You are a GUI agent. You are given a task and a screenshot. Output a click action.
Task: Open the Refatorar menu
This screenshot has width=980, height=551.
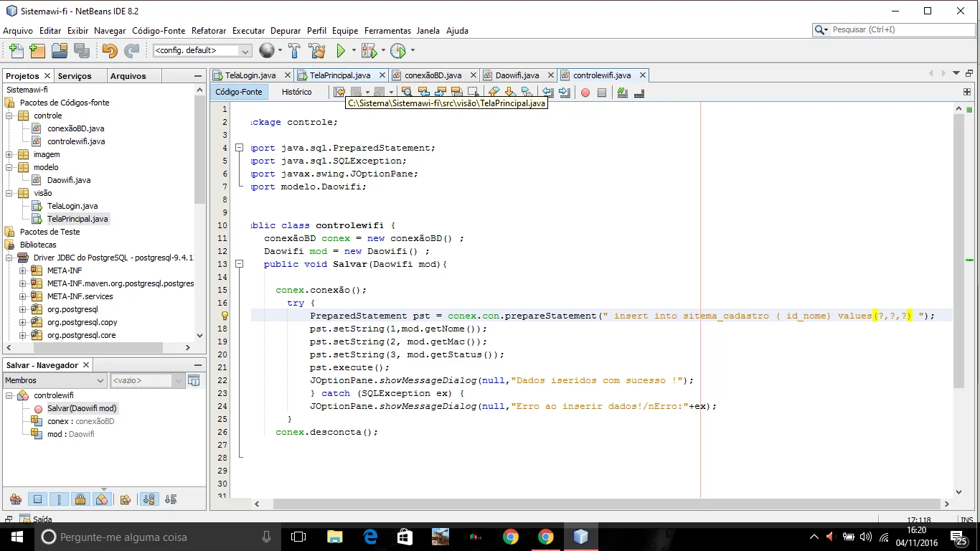(x=209, y=31)
